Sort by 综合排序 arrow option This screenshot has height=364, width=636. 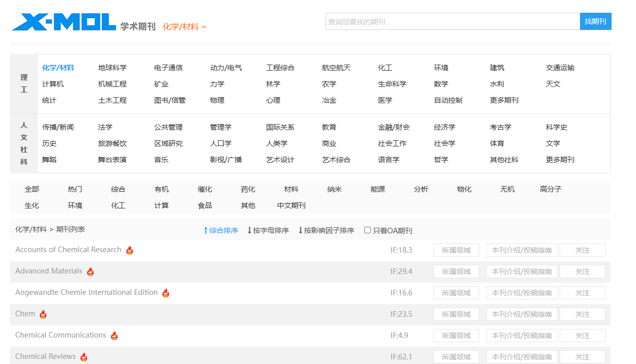pos(221,230)
